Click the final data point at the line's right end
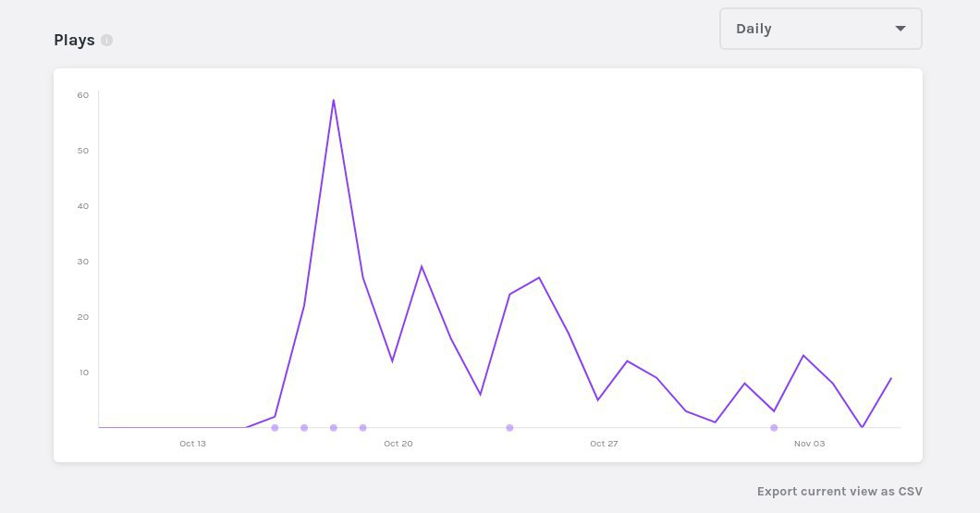The height and width of the screenshot is (513, 980). 891,378
